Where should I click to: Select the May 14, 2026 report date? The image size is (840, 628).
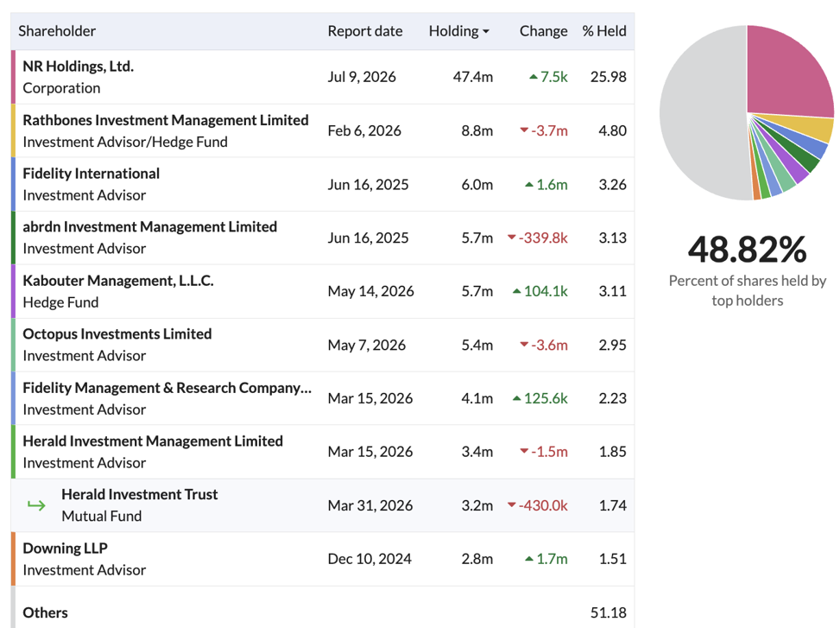[370, 291]
